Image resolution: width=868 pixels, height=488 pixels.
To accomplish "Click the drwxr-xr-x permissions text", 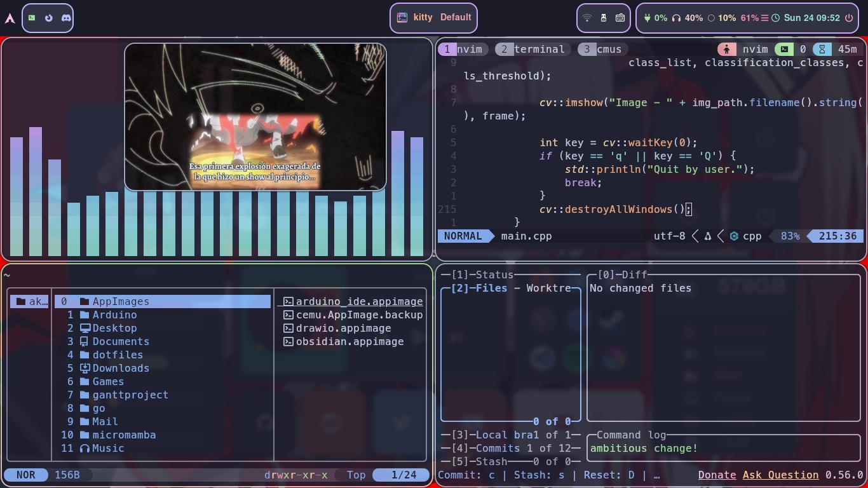I will coord(296,475).
